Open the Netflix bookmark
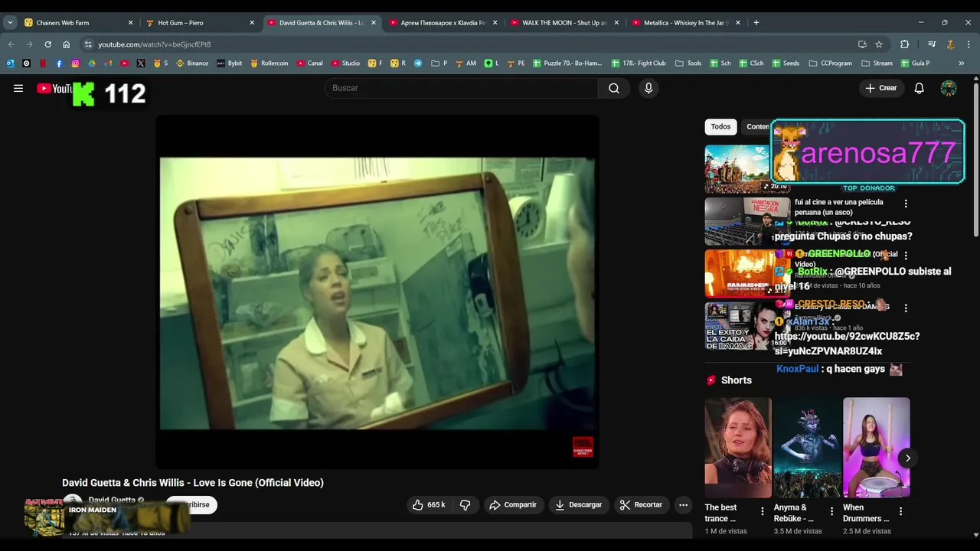The image size is (980, 551). (43, 64)
